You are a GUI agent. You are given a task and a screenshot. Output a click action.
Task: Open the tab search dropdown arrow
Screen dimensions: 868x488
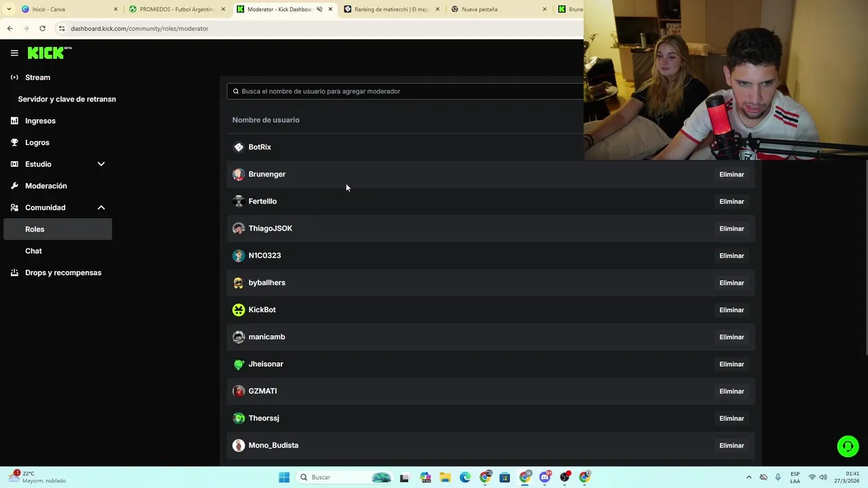8,9
